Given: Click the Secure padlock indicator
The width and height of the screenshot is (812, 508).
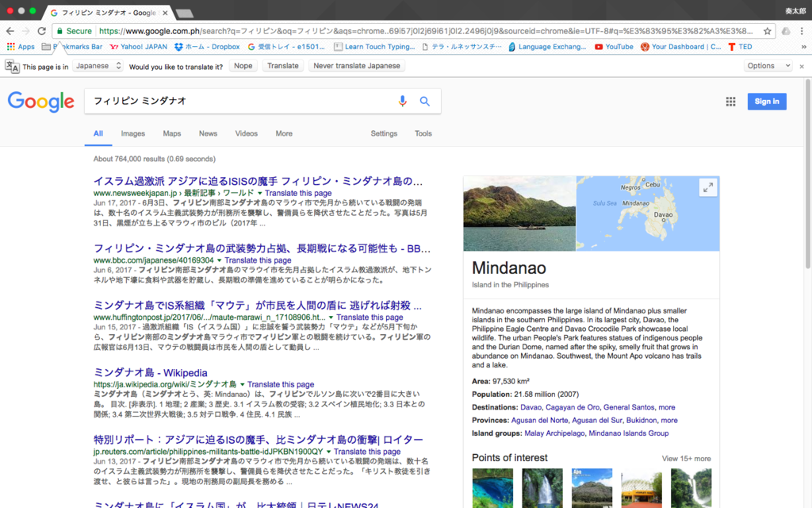Looking at the screenshot, I should (74, 31).
